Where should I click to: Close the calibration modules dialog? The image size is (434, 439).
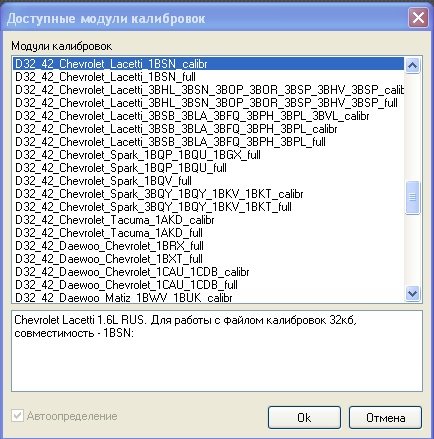(418, 17)
